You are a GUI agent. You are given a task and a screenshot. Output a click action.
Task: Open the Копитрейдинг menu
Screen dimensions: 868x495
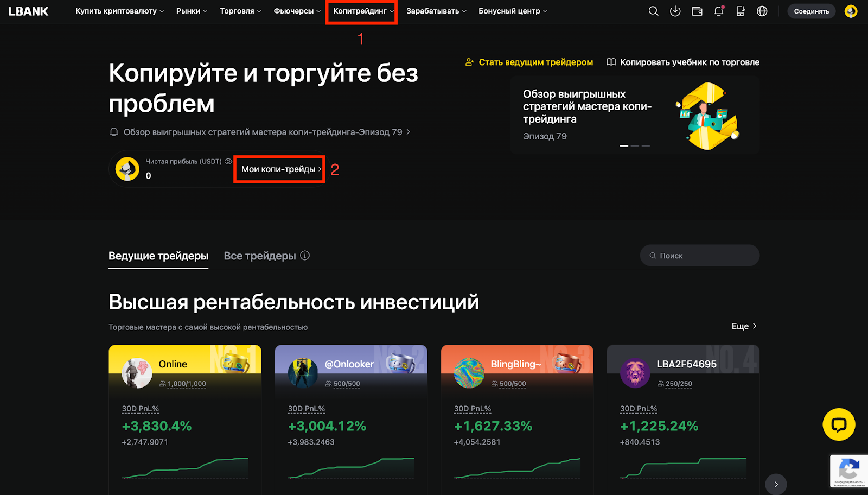[x=363, y=11]
